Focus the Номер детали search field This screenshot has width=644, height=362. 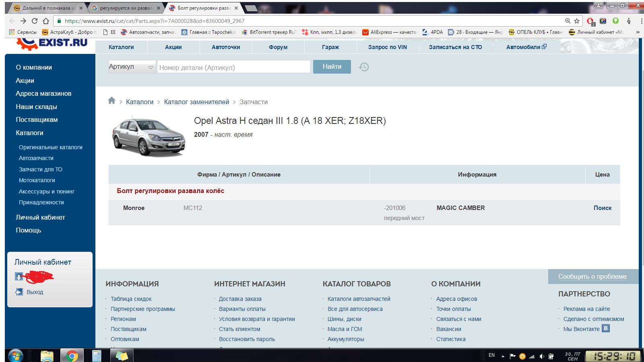(x=234, y=67)
